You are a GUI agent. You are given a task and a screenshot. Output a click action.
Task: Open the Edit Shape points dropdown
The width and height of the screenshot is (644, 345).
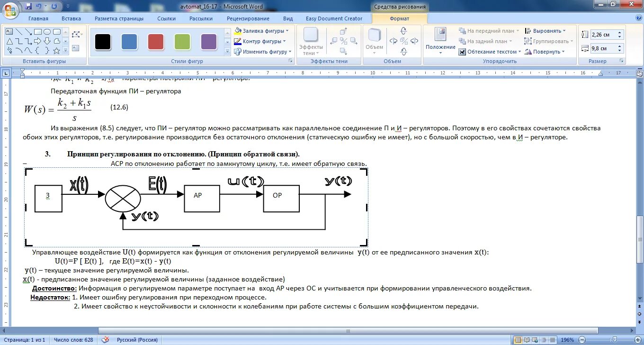[x=77, y=35]
